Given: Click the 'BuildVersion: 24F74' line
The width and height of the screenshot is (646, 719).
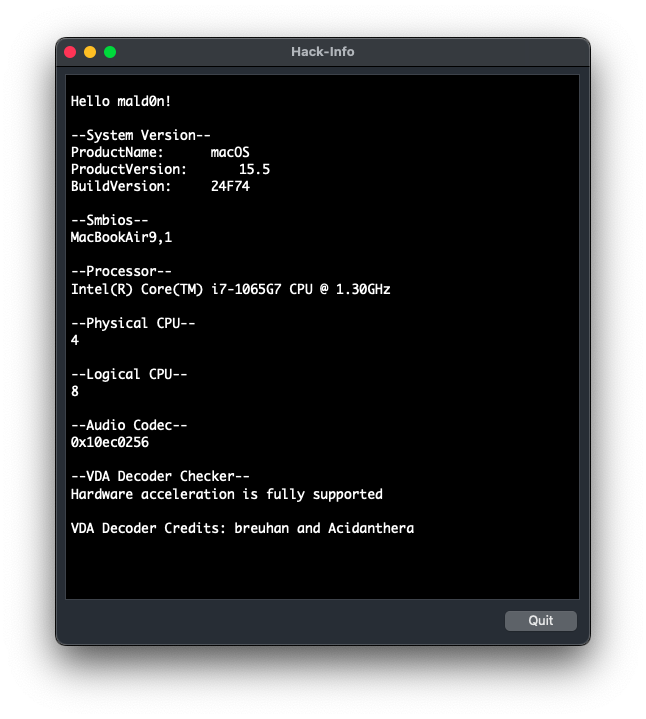Looking at the screenshot, I should 160,186.
